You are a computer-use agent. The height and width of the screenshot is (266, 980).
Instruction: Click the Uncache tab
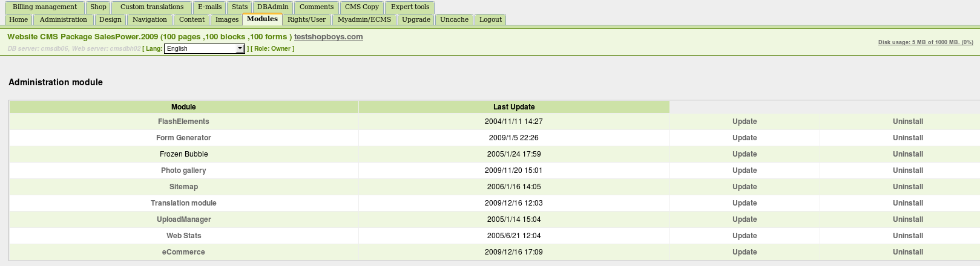(x=454, y=20)
